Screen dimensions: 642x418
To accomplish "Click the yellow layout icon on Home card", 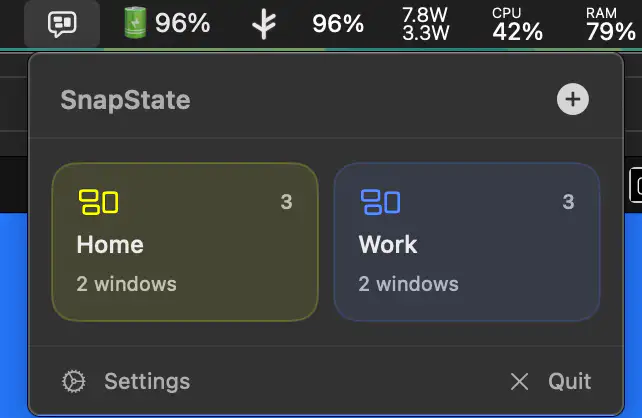I will (98, 202).
